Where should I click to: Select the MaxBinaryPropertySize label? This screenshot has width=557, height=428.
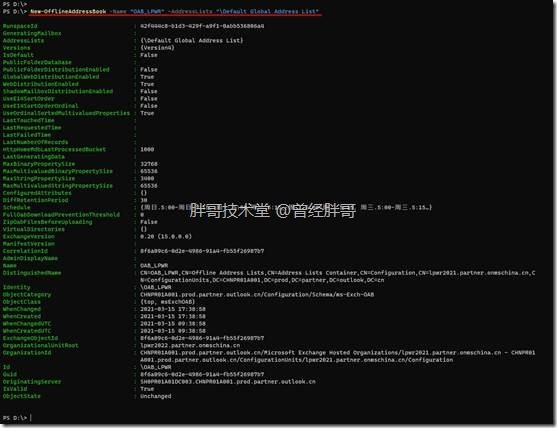tap(39, 164)
